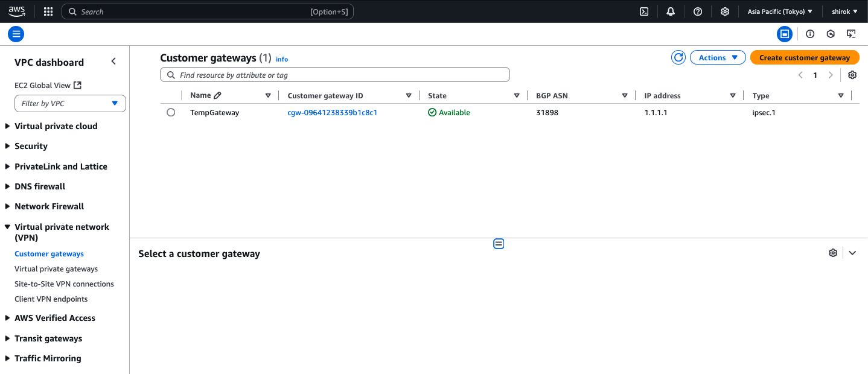The image size is (868, 374).
Task: Sort by Type column
Action: 841,95
